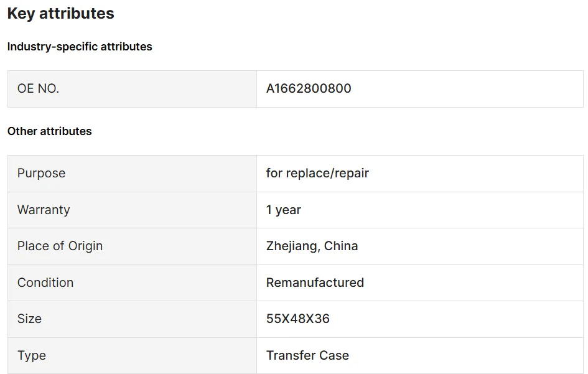
Task: Click the Purpose label cell
Action: (x=41, y=173)
